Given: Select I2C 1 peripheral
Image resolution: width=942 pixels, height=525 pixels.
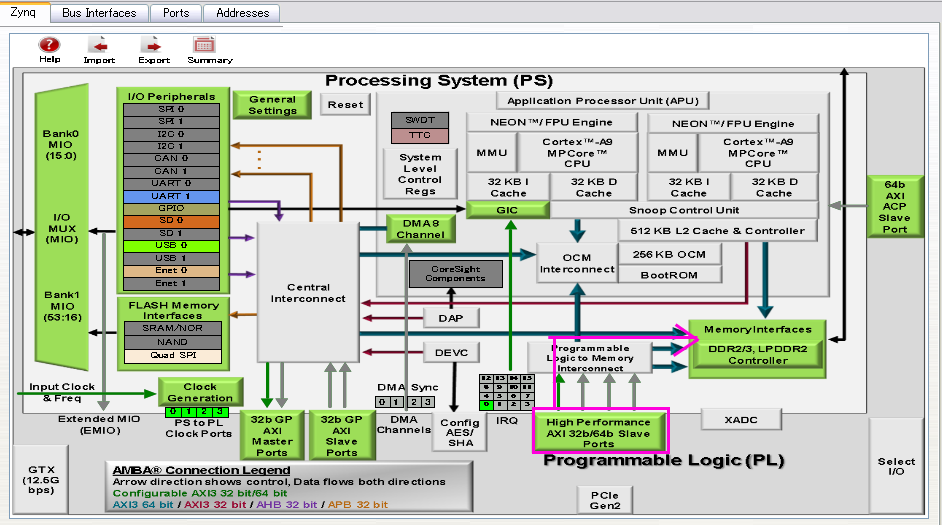Looking at the screenshot, I should 171,146.
